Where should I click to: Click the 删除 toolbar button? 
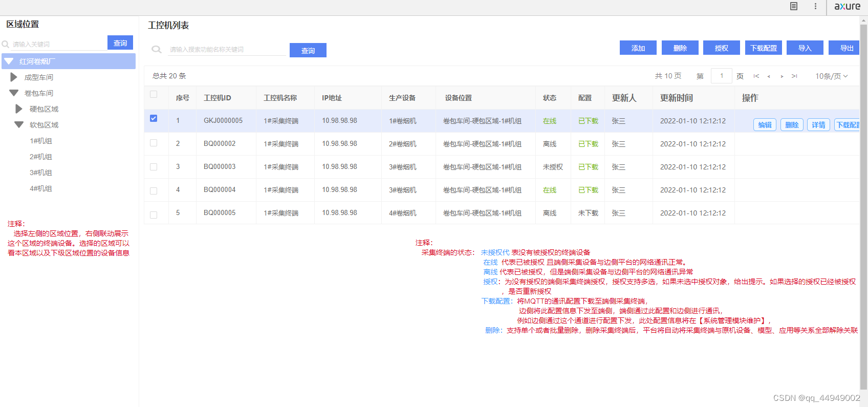coord(680,48)
